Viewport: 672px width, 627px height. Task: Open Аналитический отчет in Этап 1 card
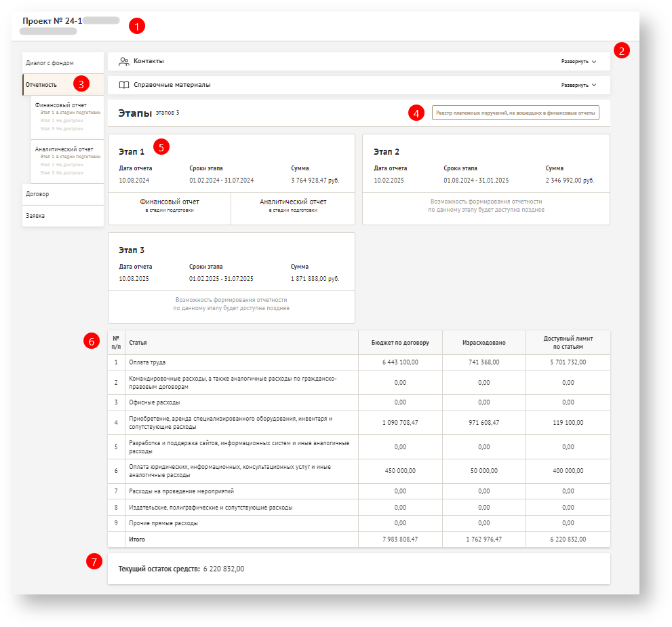293,205
